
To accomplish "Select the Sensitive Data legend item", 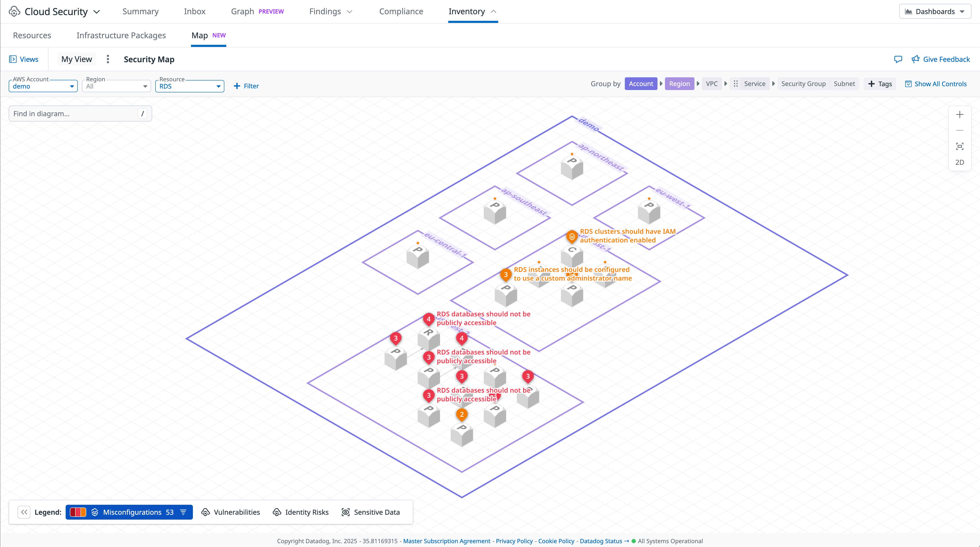I will coord(370,512).
